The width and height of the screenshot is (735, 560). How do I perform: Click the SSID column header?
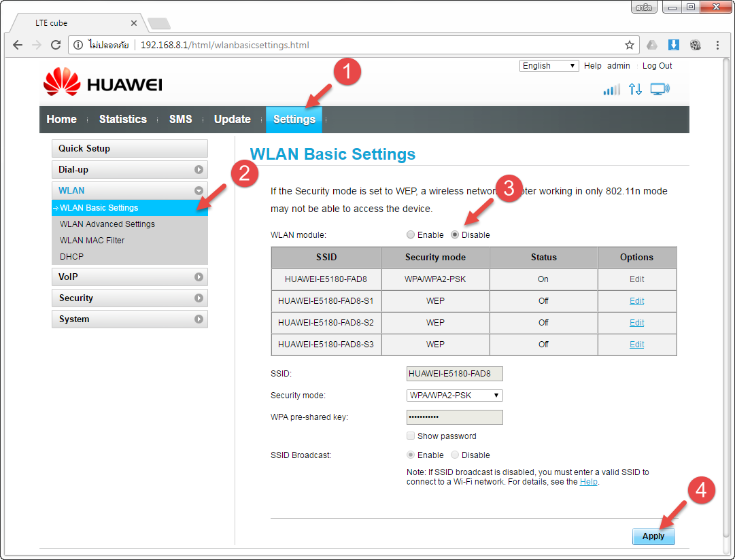pos(326,258)
